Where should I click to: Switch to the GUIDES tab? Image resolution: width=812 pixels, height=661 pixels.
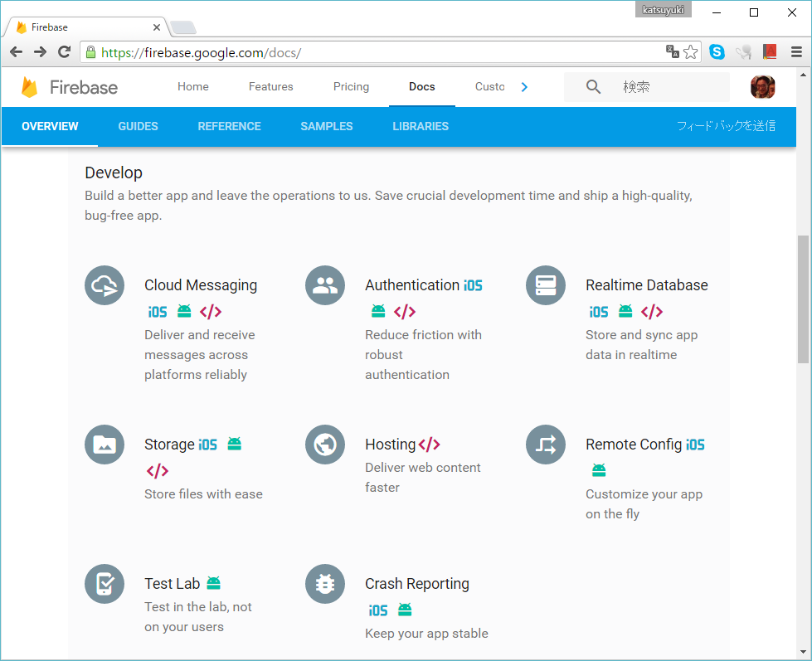pos(139,126)
